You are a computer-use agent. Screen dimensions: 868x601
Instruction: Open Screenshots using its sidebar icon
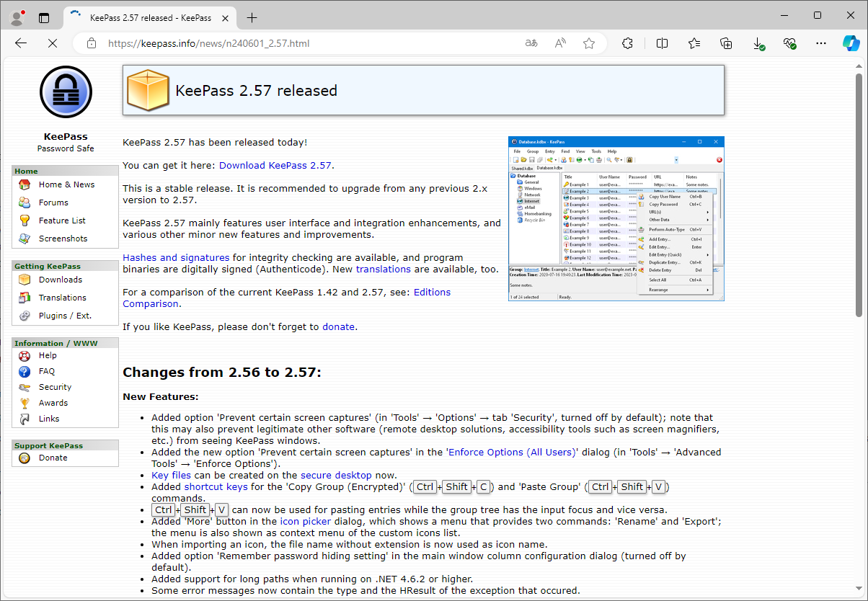click(25, 239)
